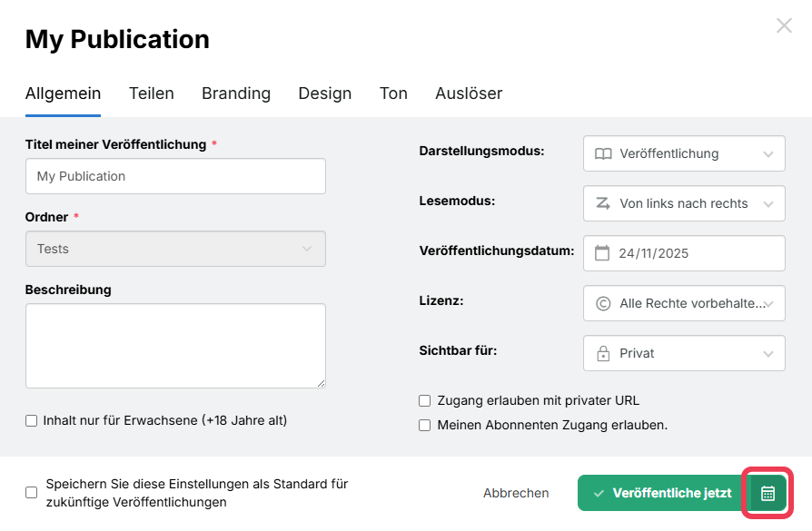Click the book icon in Darstellungsmodus
812x531 pixels.
click(603, 153)
